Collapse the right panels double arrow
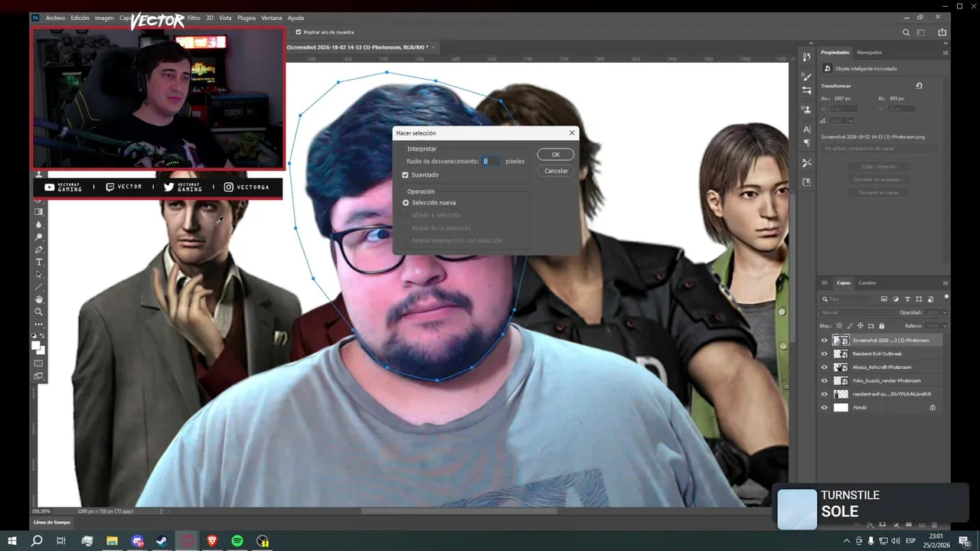The width and height of the screenshot is (980, 551). pyautogui.click(x=944, y=43)
